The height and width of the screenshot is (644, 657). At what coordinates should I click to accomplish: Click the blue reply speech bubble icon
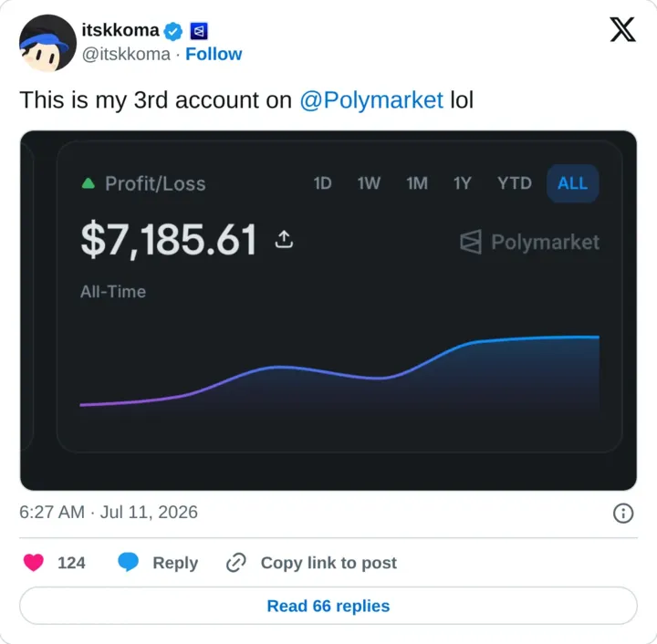pyautogui.click(x=129, y=562)
